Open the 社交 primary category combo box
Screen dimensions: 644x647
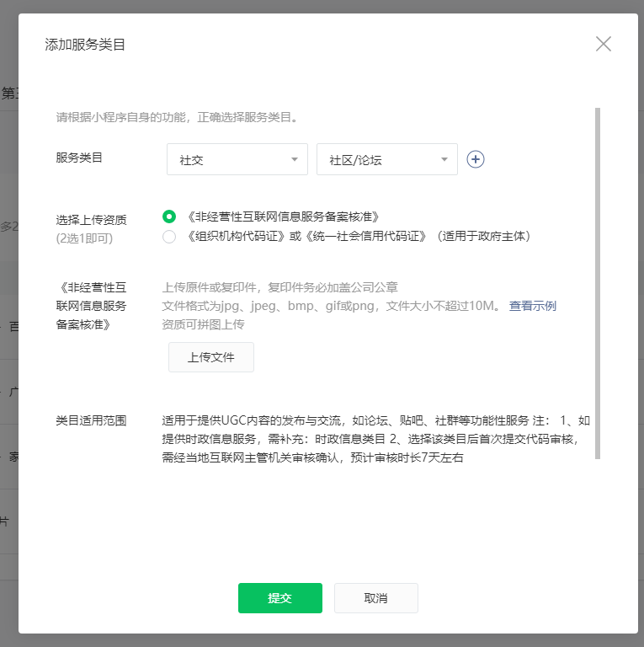pyautogui.click(x=236, y=159)
